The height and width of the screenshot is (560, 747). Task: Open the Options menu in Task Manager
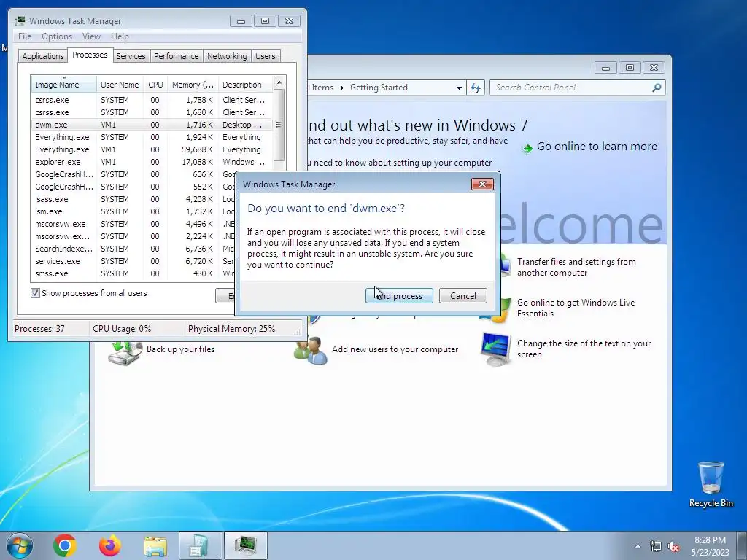click(57, 36)
